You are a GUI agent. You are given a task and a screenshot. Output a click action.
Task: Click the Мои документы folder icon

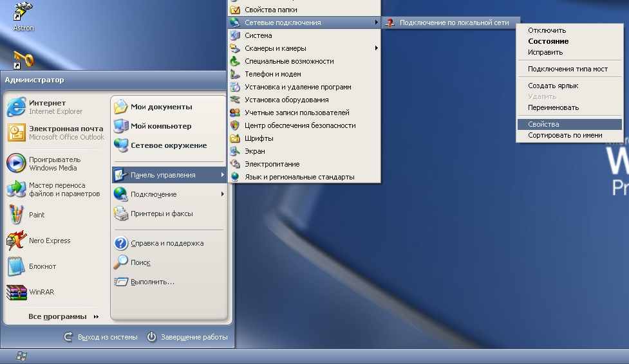click(x=120, y=107)
